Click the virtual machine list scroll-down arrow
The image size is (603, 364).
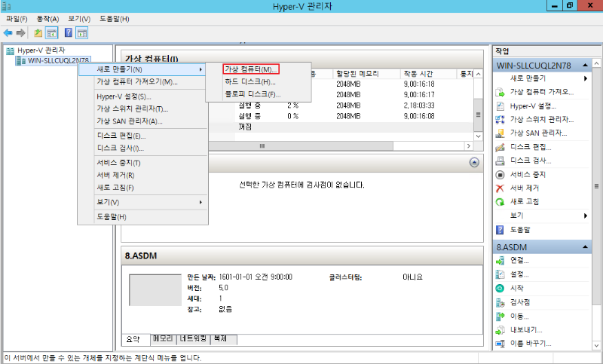(x=478, y=136)
